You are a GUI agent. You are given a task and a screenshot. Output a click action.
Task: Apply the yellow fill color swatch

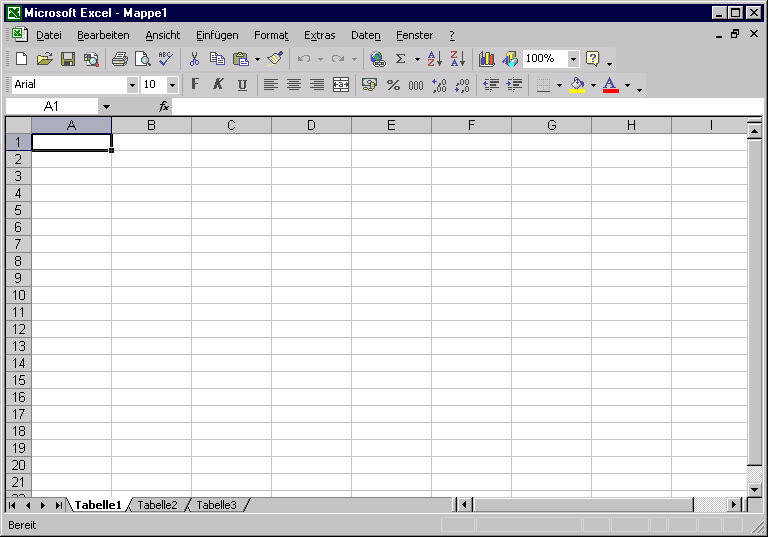577,85
